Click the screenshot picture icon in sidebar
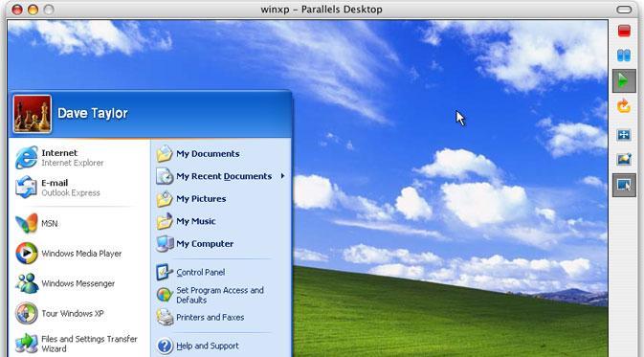The image size is (644, 357). [x=624, y=159]
